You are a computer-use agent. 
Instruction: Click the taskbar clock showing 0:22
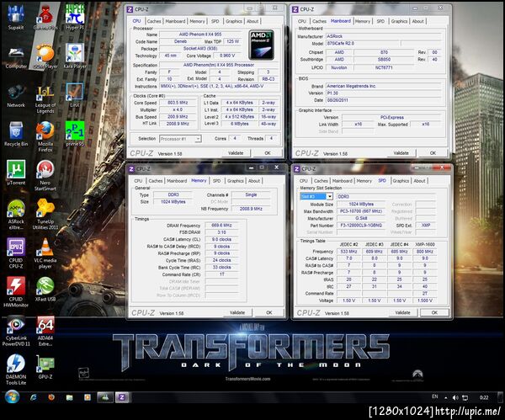(x=484, y=398)
